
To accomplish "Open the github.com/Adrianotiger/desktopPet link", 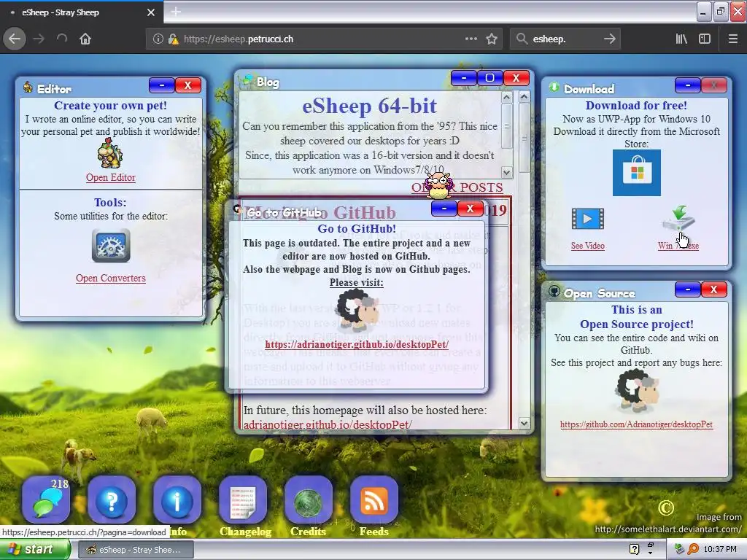I will pyautogui.click(x=636, y=424).
